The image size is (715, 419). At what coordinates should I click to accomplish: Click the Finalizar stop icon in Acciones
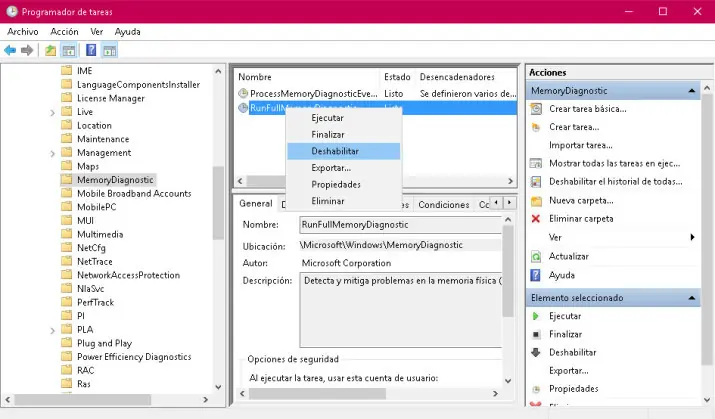click(x=536, y=334)
